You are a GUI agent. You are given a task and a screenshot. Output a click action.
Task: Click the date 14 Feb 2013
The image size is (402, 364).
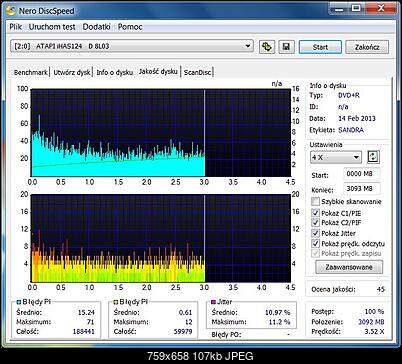click(357, 119)
